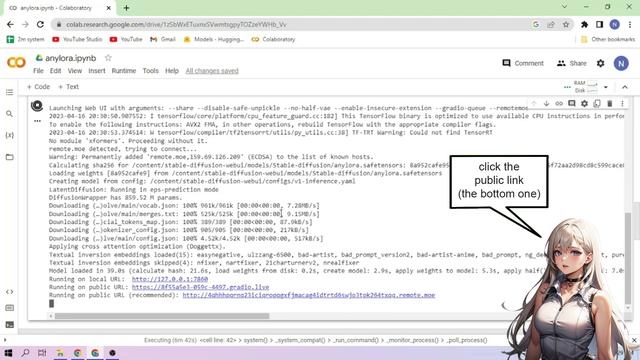Viewport: 640px width, 360px height.
Task: Stop the running cell
Action: coord(37,106)
